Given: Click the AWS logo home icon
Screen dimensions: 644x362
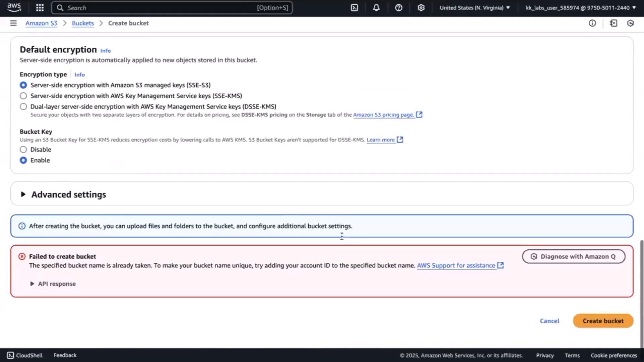Looking at the screenshot, I should tap(14, 7).
